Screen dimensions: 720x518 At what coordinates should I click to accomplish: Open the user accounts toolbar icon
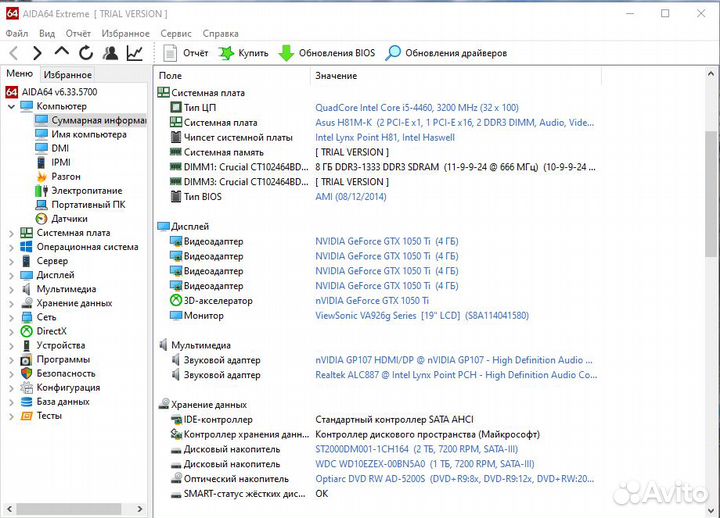[x=110, y=53]
